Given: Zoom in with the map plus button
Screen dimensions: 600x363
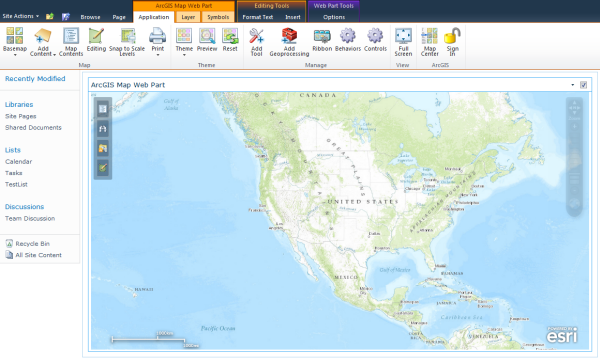Looking at the screenshot, I should 574,126.
